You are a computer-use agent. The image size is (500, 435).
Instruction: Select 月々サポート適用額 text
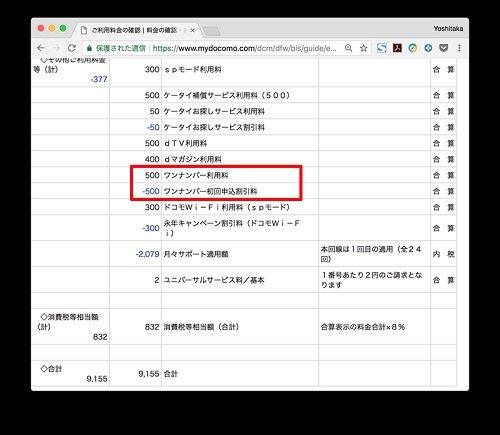[196, 254]
